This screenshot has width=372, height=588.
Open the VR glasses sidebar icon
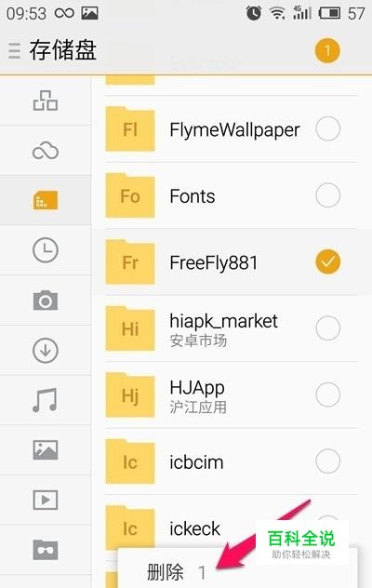tap(46, 550)
